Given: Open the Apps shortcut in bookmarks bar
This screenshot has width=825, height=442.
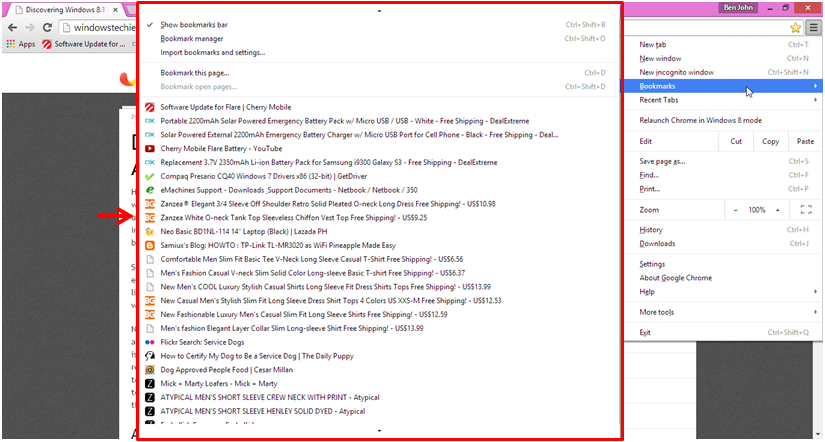Looking at the screenshot, I should [x=21, y=44].
